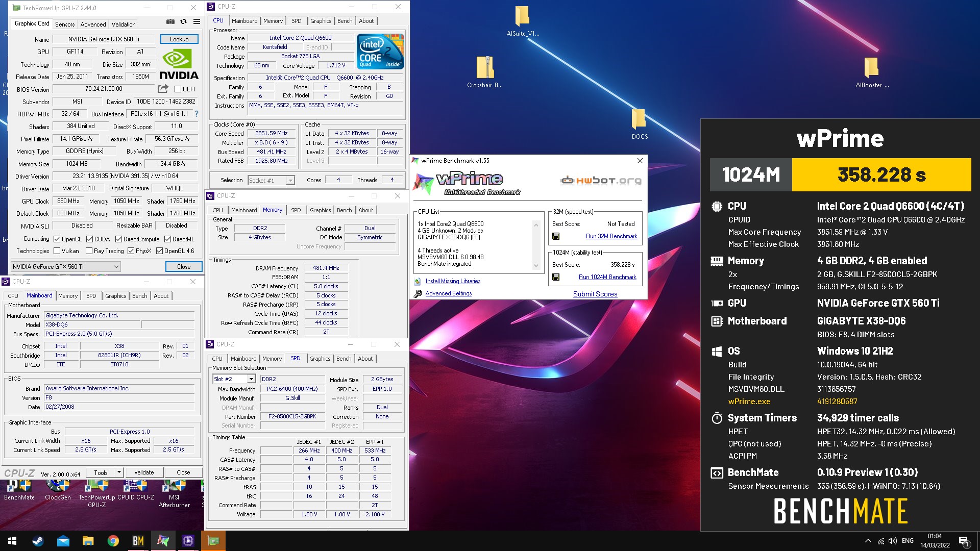Select the ClockGen desktop shortcut
Image resolution: width=980 pixels, height=551 pixels.
(x=58, y=490)
